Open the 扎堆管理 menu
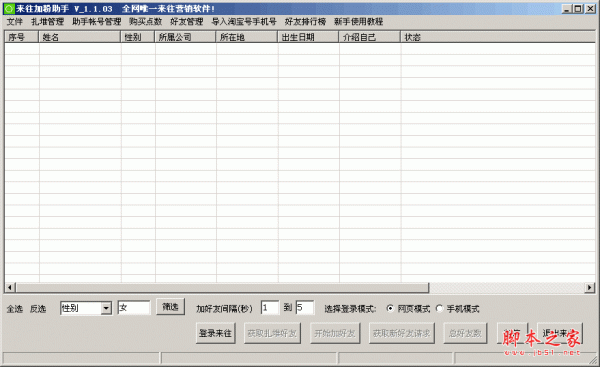This screenshot has width=600, height=367. (x=47, y=22)
